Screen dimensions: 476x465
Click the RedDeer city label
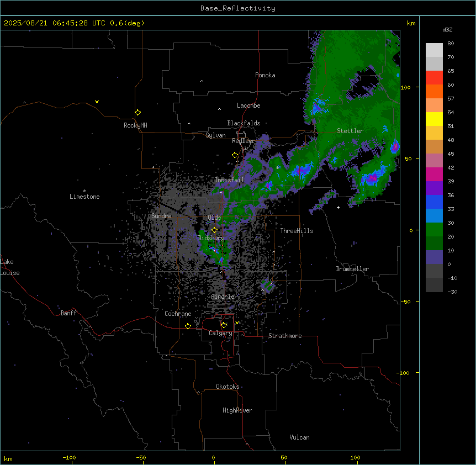point(243,141)
